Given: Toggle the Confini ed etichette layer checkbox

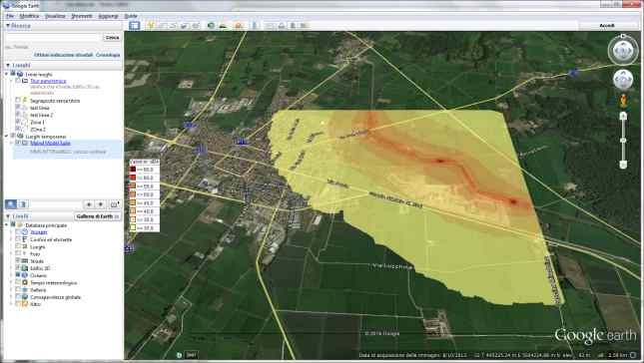Looking at the screenshot, I should pyautogui.click(x=18, y=239).
